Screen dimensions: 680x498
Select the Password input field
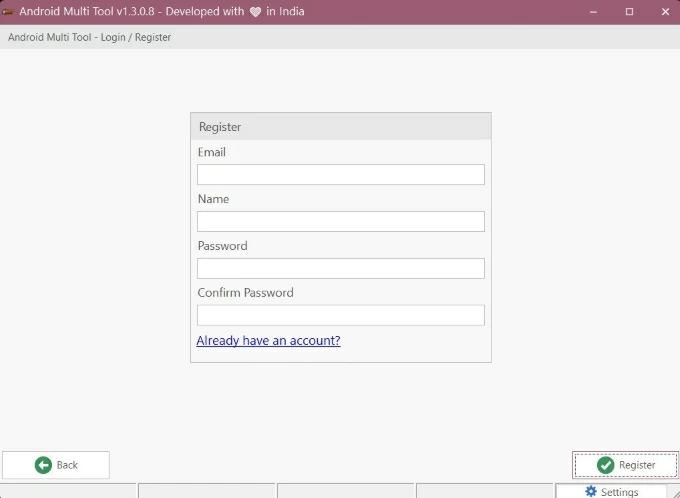pos(340,269)
